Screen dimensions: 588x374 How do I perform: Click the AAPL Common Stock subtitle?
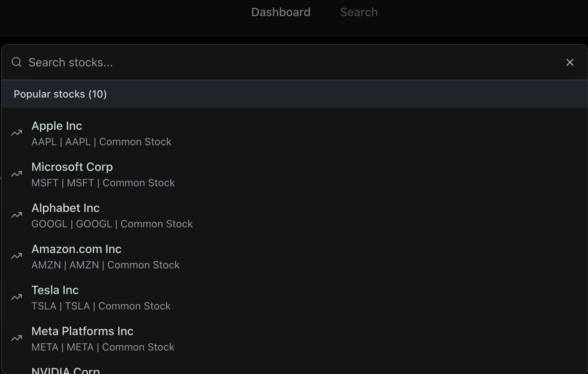[101, 142]
